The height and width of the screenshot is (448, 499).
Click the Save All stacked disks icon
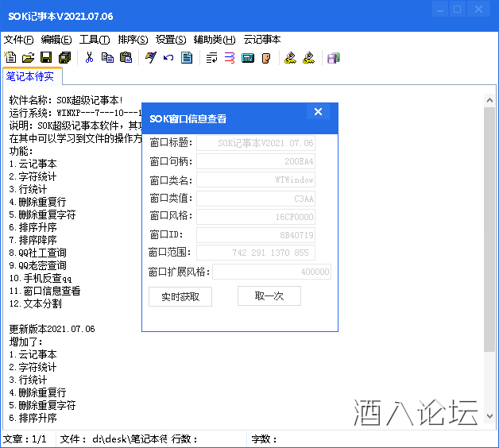64,58
